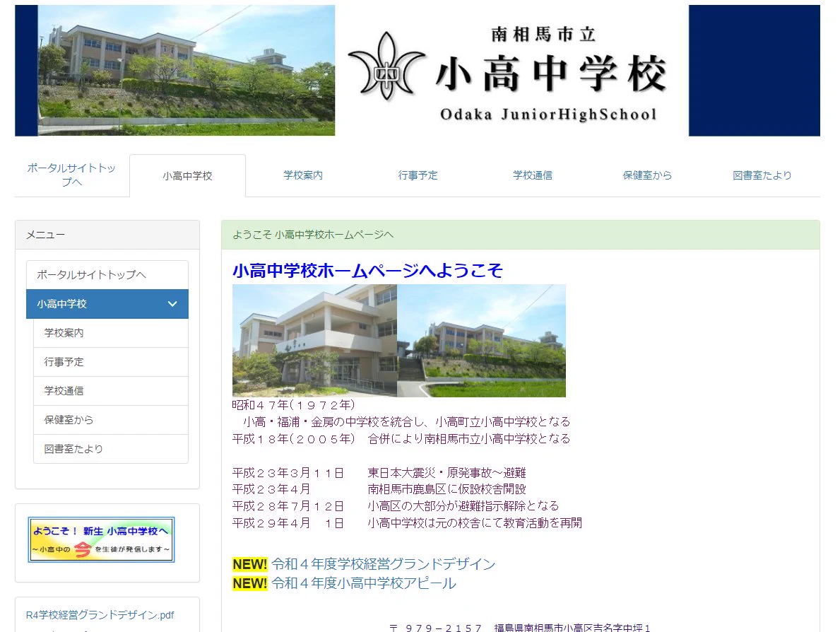The height and width of the screenshot is (632, 840).
Task: Select the 小高中学校 tab in top navigation
Action: point(187,175)
